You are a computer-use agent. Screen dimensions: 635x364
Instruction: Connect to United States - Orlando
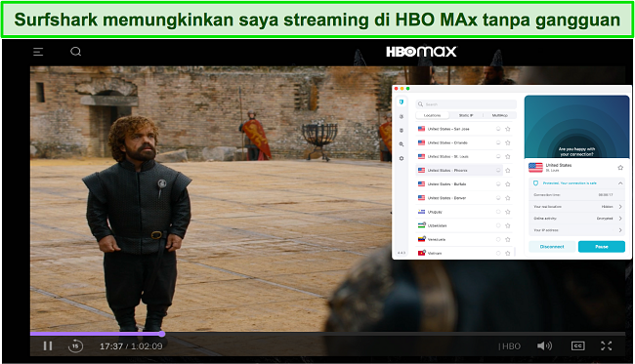[459, 142]
